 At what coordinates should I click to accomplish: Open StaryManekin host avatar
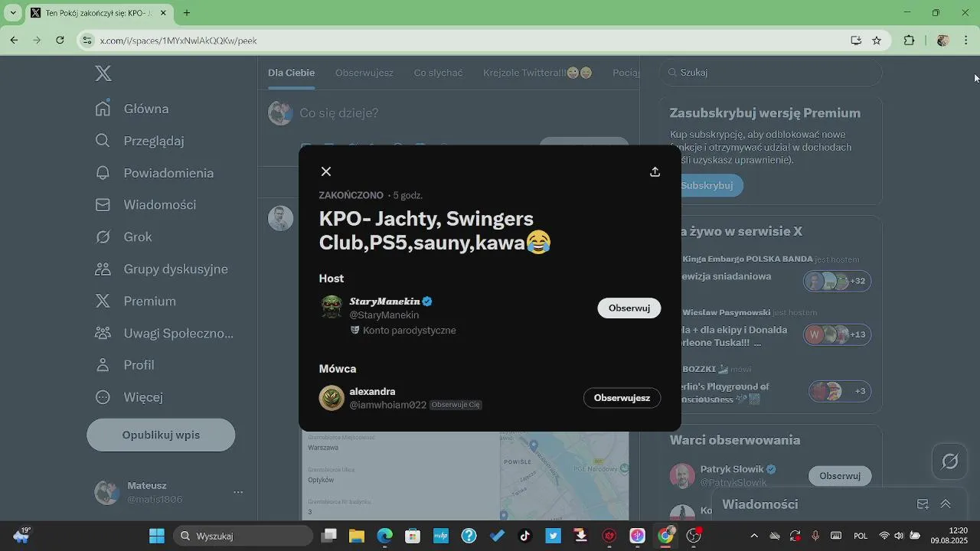pos(332,308)
